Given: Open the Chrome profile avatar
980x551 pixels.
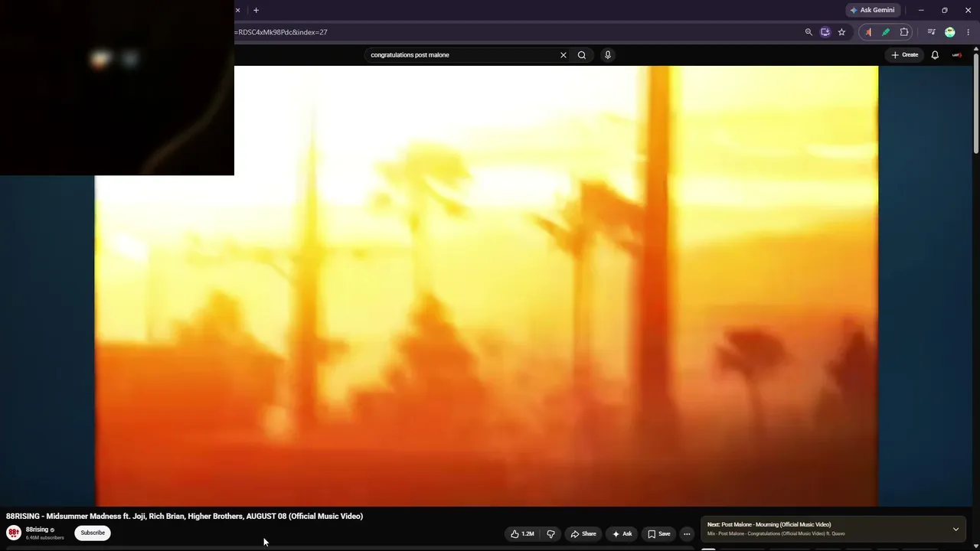Looking at the screenshot, I should pyautogui.click(x=950, y=32).
